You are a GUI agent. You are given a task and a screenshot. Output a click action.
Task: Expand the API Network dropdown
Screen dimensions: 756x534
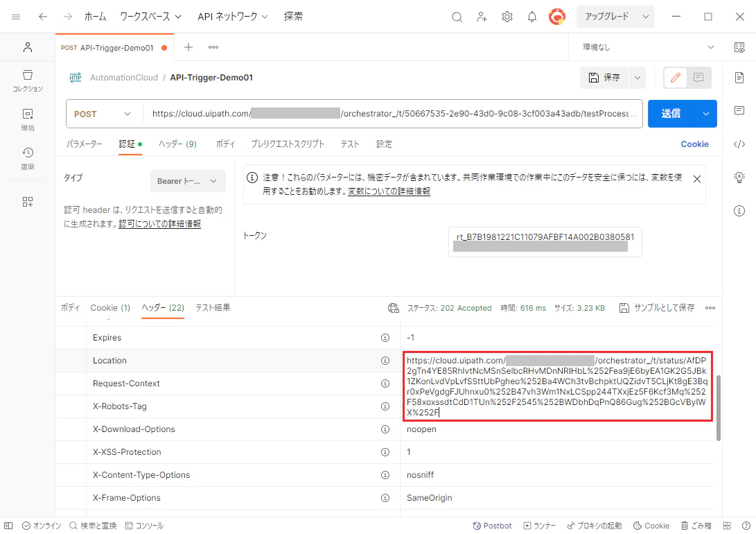coord(232,17)
